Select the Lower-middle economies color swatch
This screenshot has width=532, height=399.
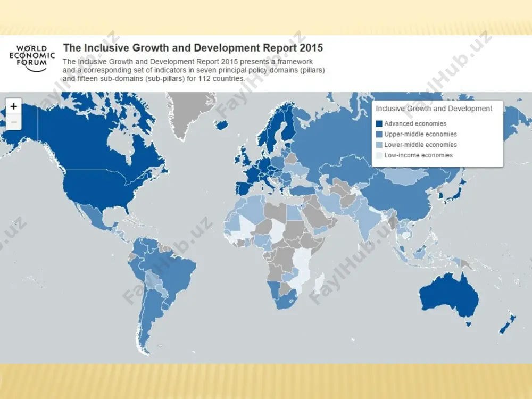click(379, 145)
